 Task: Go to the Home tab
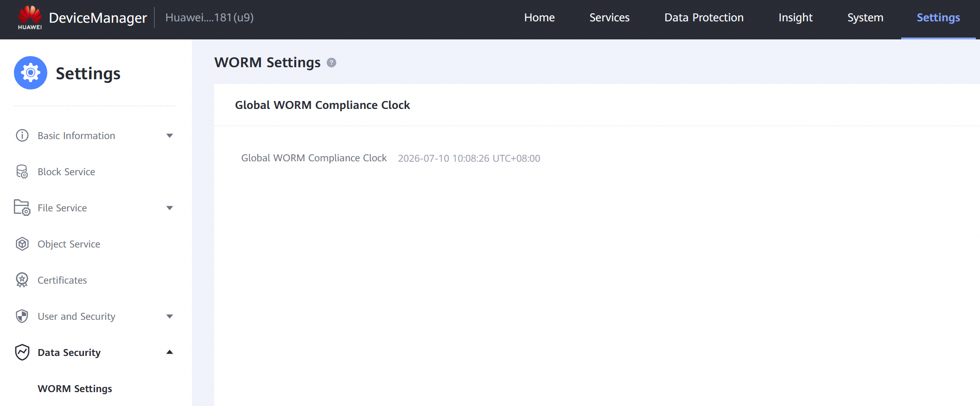tap(540, 18)
